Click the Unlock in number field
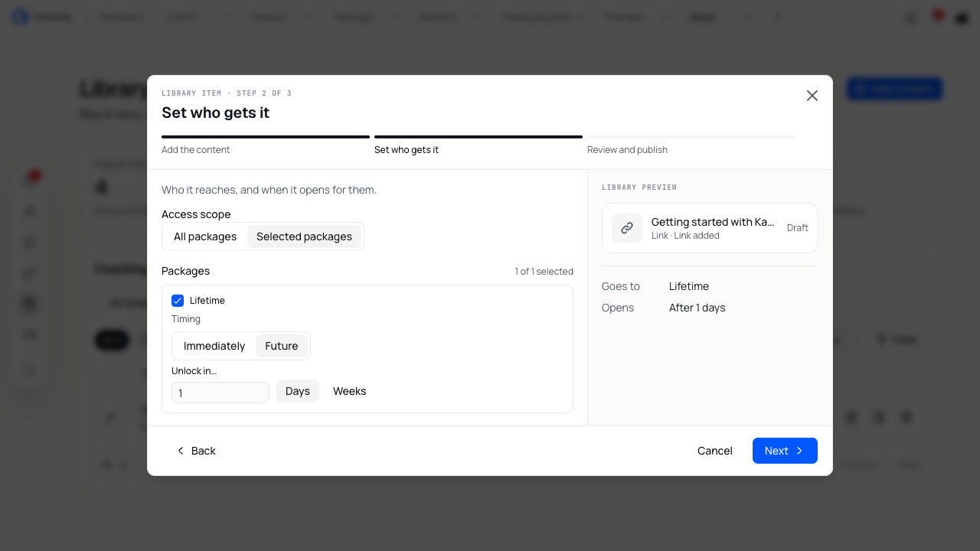Image resolution: width=980 pixels, height=551 pixels. click(220, 393)
